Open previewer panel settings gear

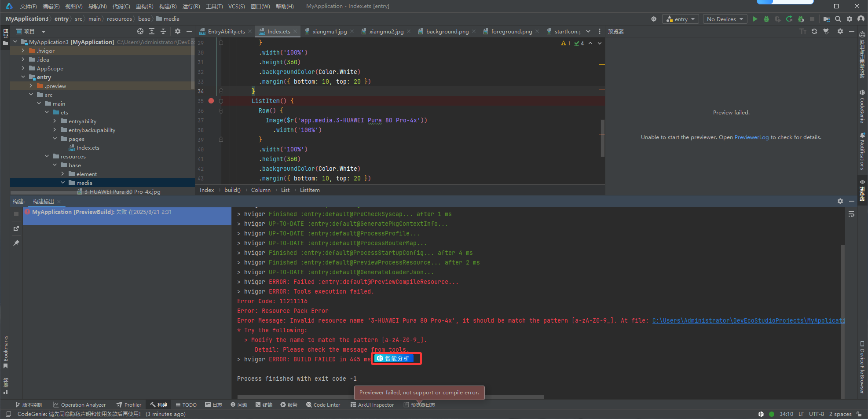pos(840,31)
